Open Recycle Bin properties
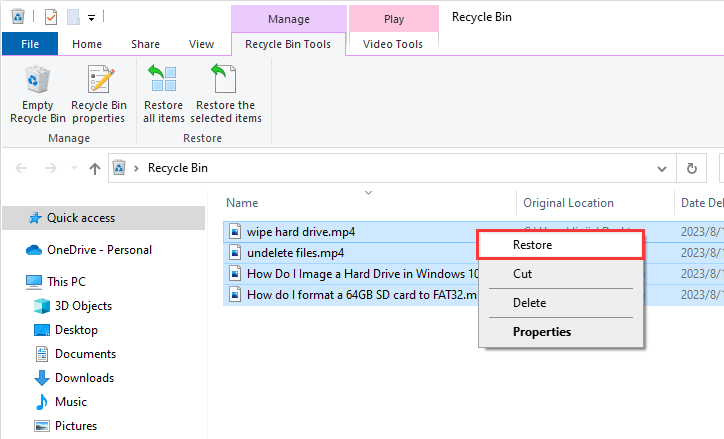 (x=98, y=94)
